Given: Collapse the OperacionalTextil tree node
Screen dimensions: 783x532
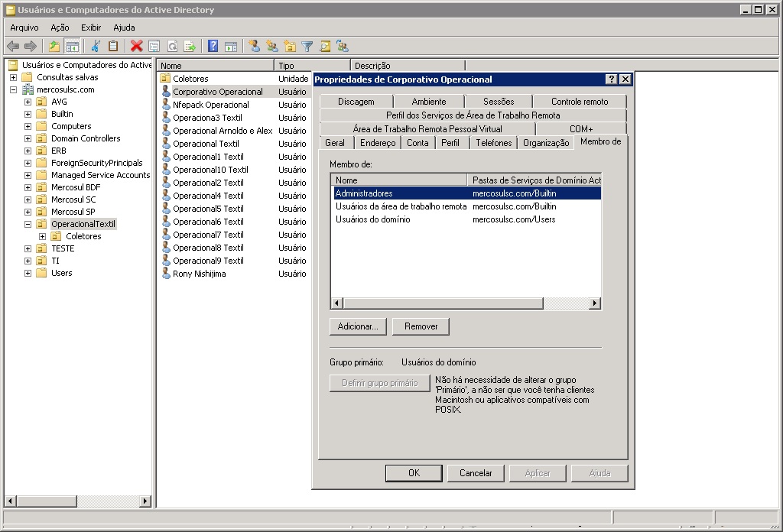Looking at the screenshot, I should tap(28, 224).
